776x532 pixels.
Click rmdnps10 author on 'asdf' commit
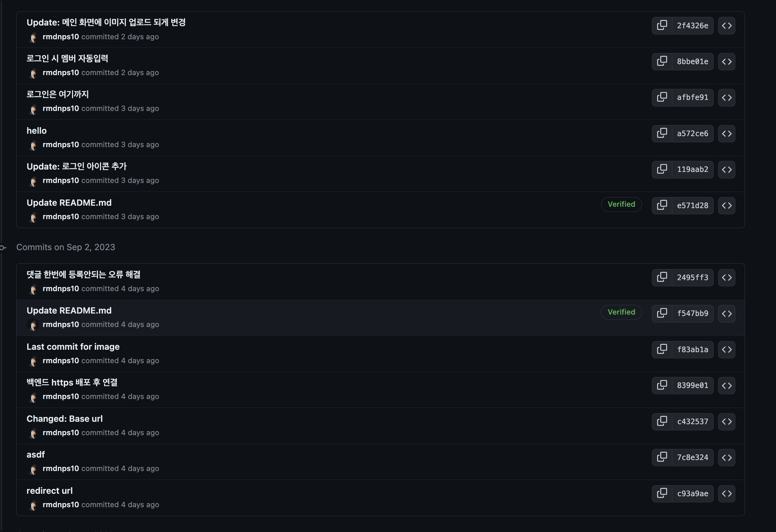(x=61, y=469)
